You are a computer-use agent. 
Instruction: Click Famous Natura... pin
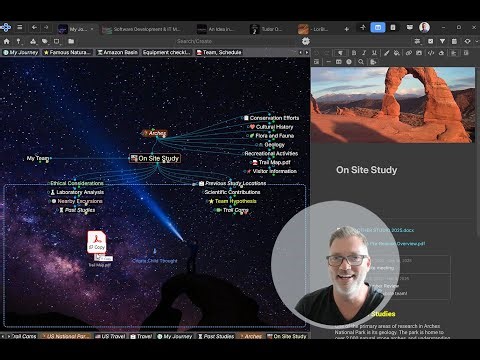point(68,52)
